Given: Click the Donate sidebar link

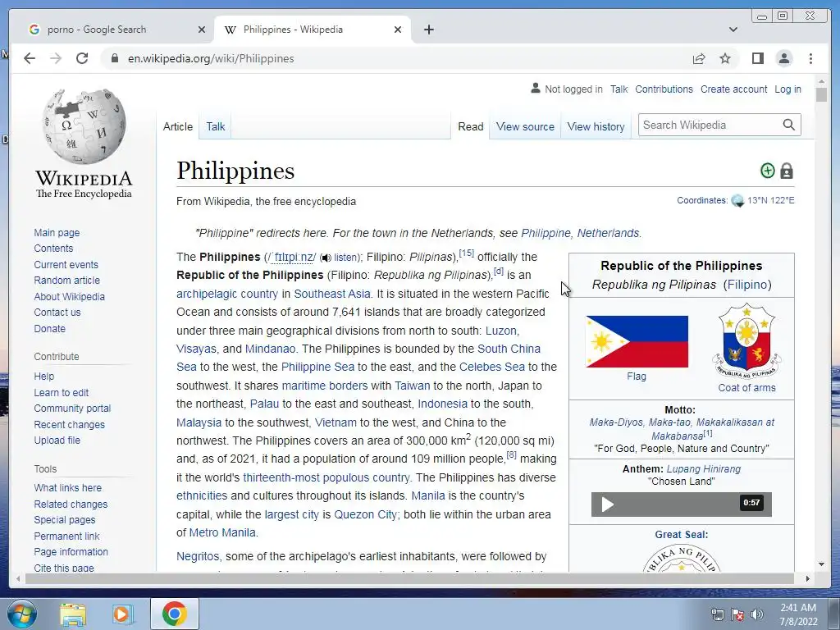Looking at the screenshot, I should (50, 328).
